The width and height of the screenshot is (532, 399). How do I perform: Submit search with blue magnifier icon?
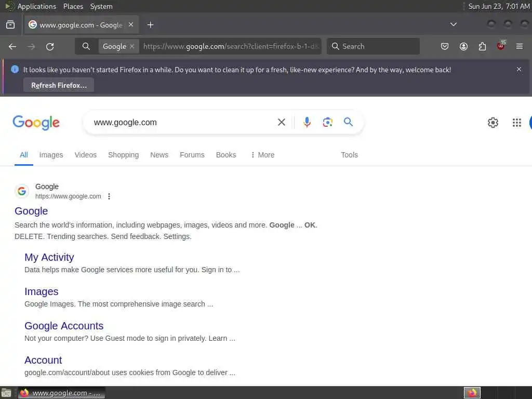coord(348,122)
